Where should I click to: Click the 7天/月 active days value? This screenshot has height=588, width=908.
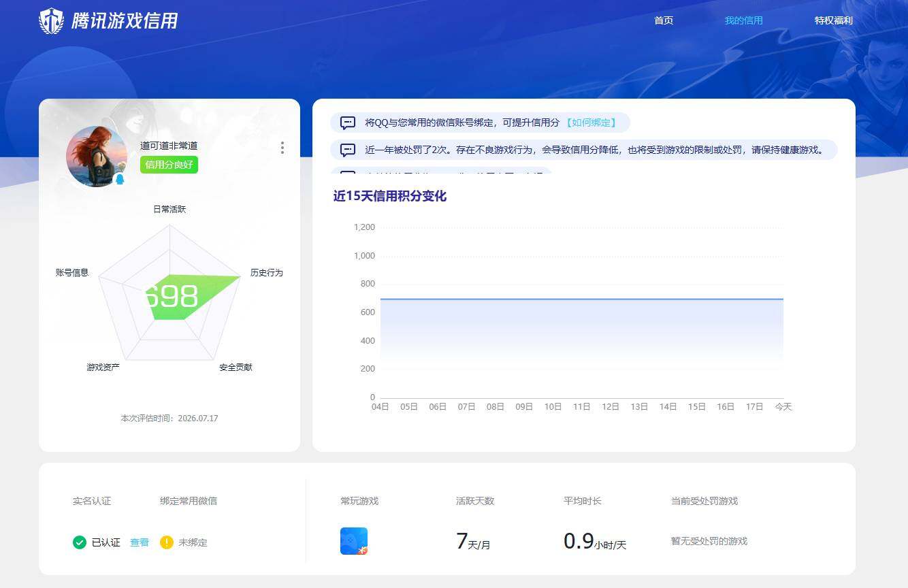pos(473,542)
